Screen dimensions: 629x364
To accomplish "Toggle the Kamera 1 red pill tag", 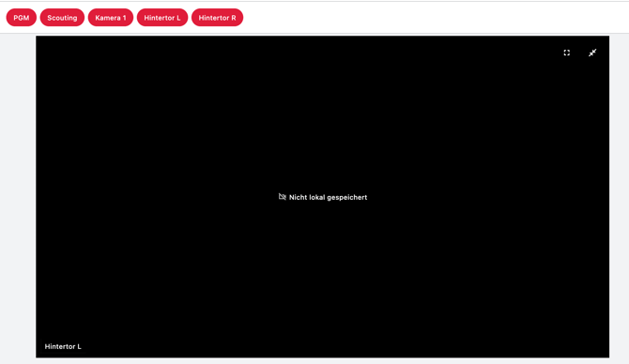I will tap(111, 18).
